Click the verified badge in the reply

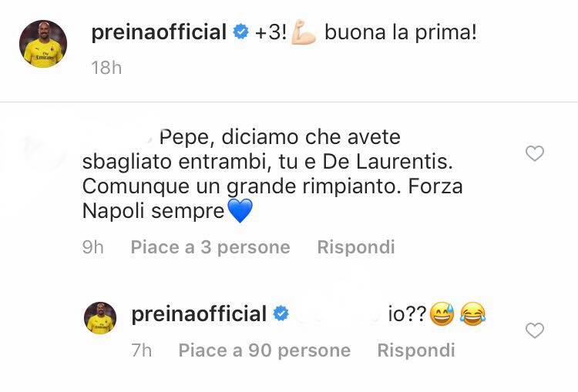click(x=281, y=314)
